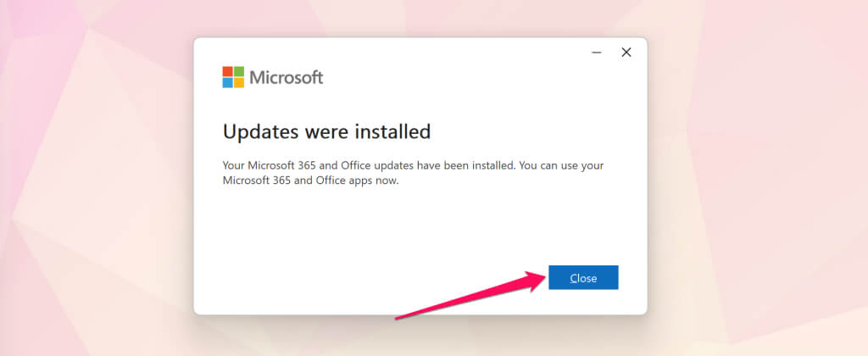Dismiss dialog with the X button
The height and width of the screenshot is (356, 868).
click(x=626, y=53)
